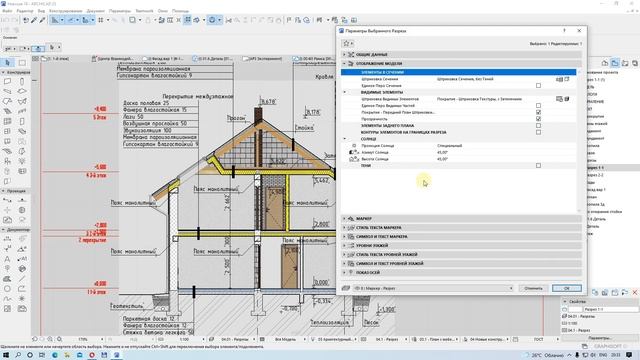
Task: Click the layer icon left of the layer dropdown
Action: pyautogui.click(x=346, y=288)
